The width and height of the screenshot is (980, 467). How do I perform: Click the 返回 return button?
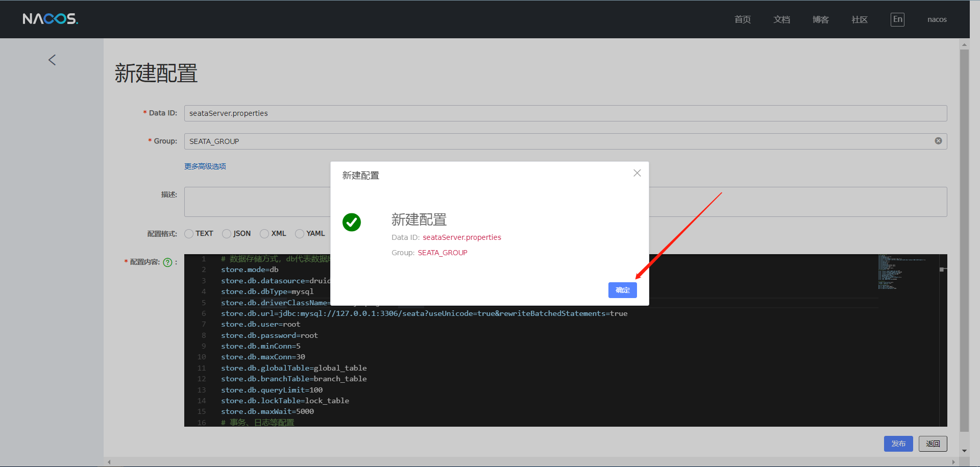coord(933,444)
